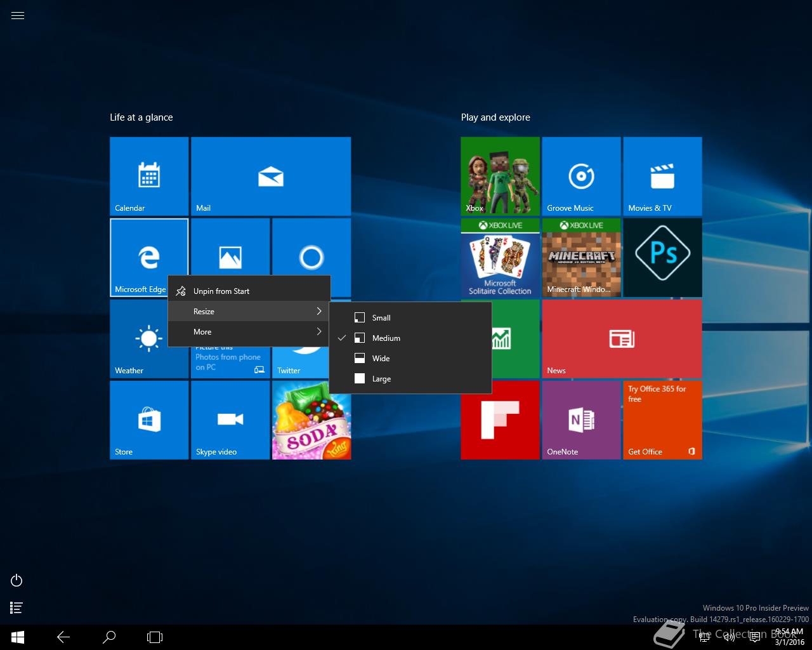812x650 pixels.
Task: Open the OneNote tile
Action: point(582,420)
